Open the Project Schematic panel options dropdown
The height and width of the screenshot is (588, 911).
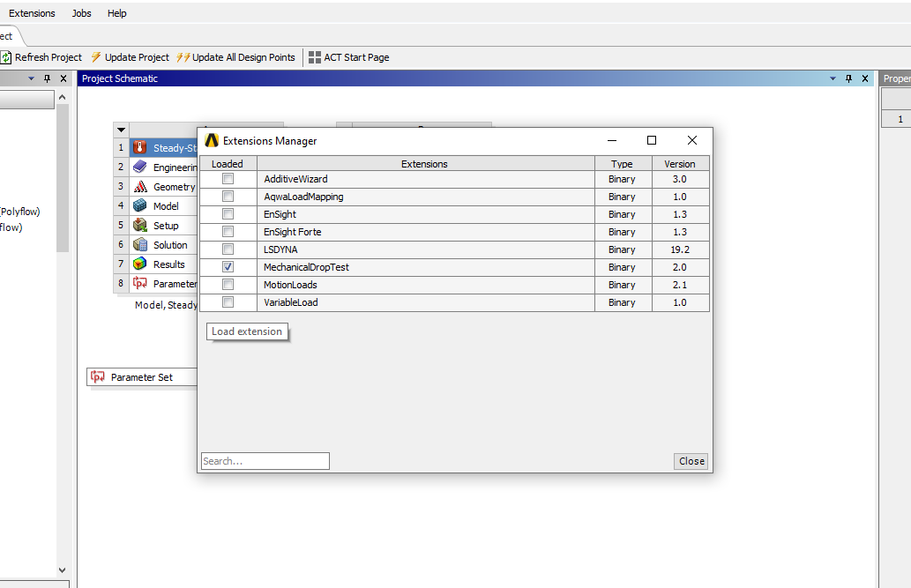click(833, 78)
